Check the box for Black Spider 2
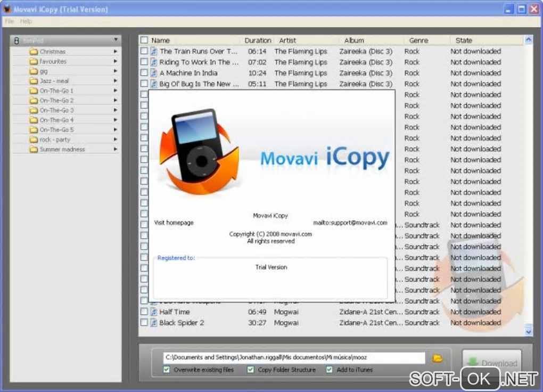Viewport: 543px width, 392px height. tap(144, 322)
